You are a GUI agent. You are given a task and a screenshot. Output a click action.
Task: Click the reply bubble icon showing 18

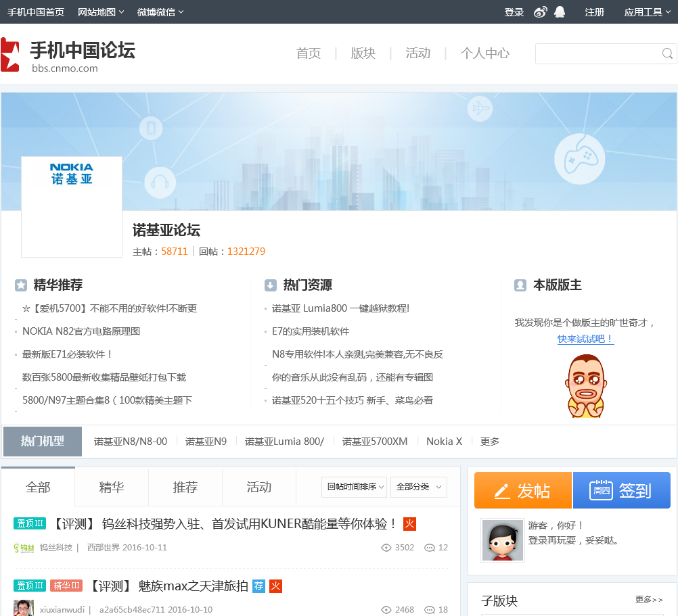(430, 610)
